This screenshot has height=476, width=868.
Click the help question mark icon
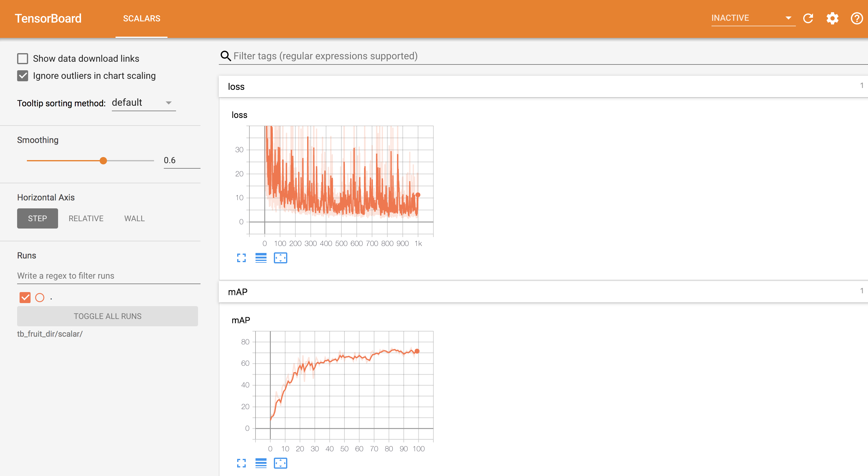point(856,18)
